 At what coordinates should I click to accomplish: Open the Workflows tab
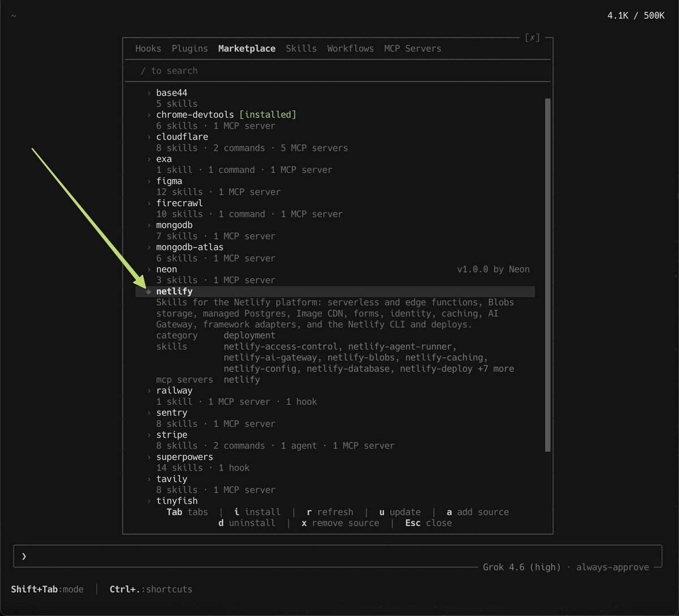tap(350, 49)
